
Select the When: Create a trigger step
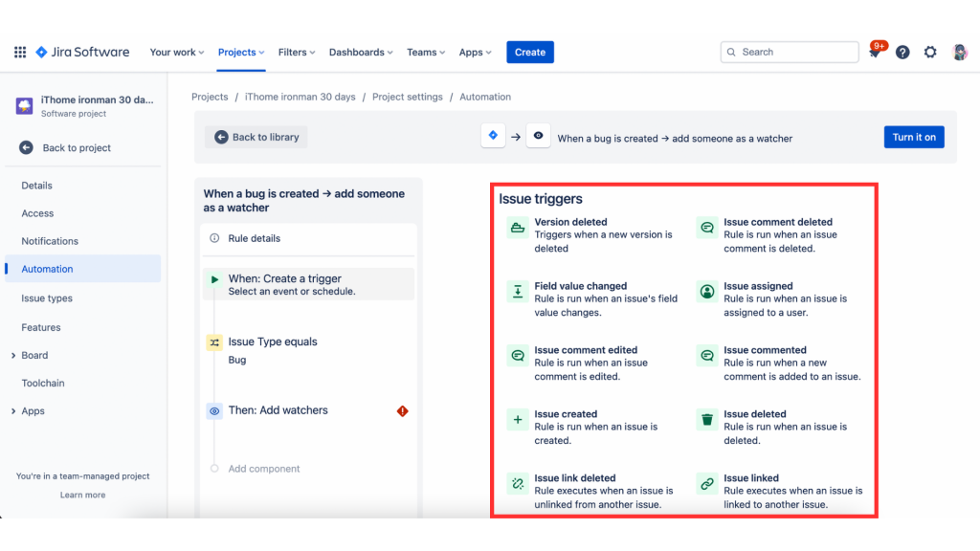(308, 284)
